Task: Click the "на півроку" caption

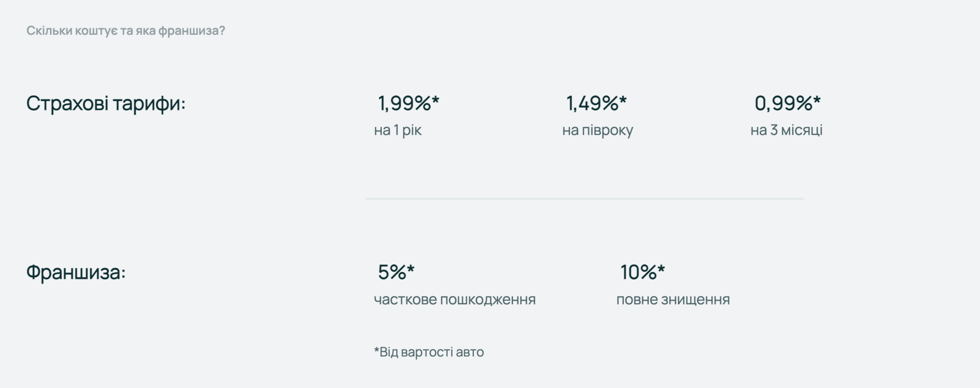Action: [x=597, y=130]
